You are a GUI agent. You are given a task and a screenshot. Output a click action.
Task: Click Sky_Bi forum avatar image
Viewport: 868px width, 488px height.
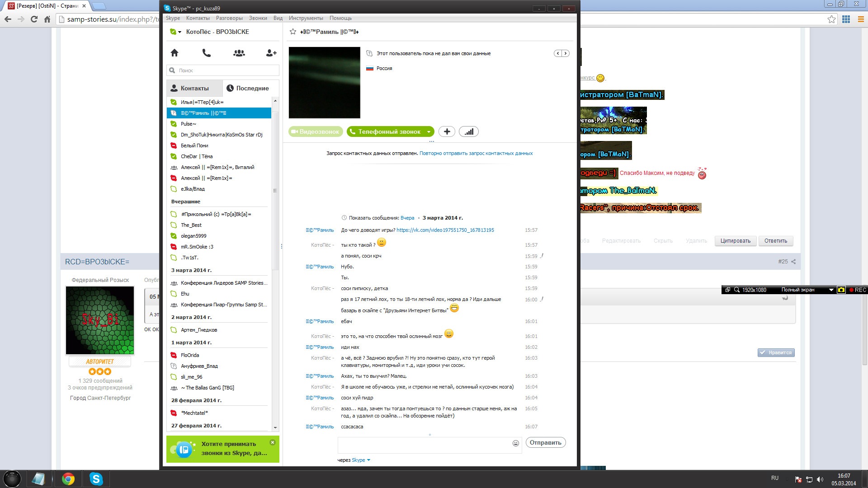point(100,320)
